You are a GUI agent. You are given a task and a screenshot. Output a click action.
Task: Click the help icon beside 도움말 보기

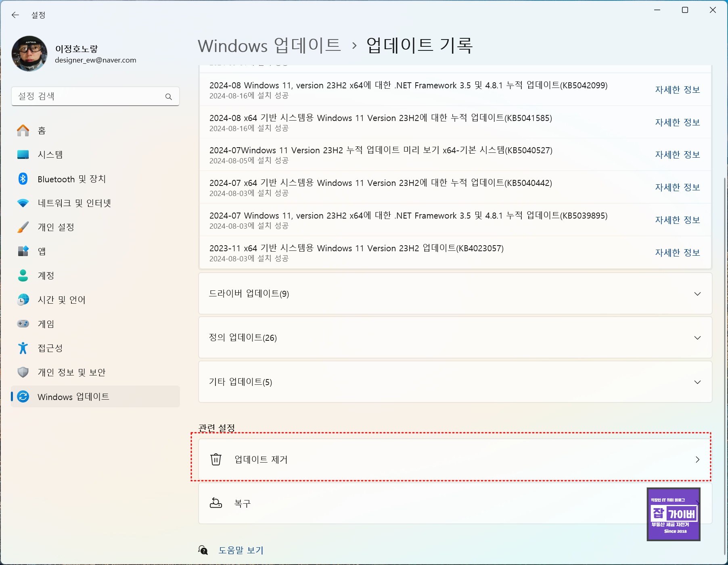pos(203,550)
